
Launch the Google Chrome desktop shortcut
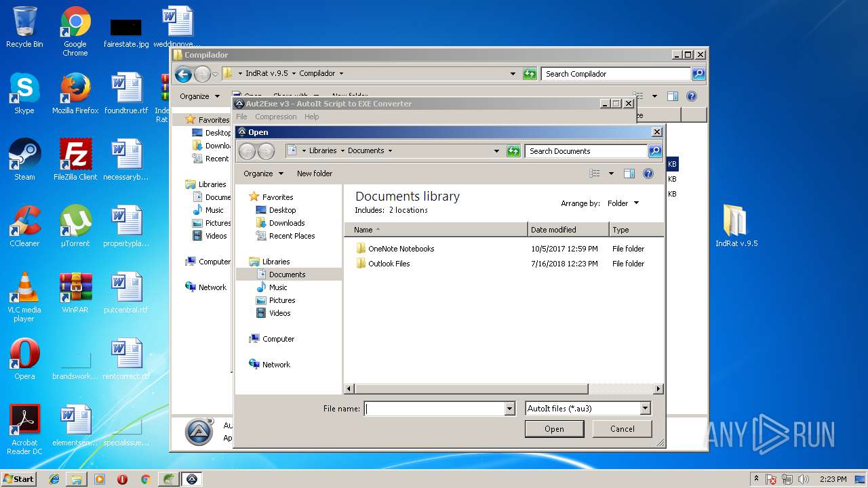(75, 30)
